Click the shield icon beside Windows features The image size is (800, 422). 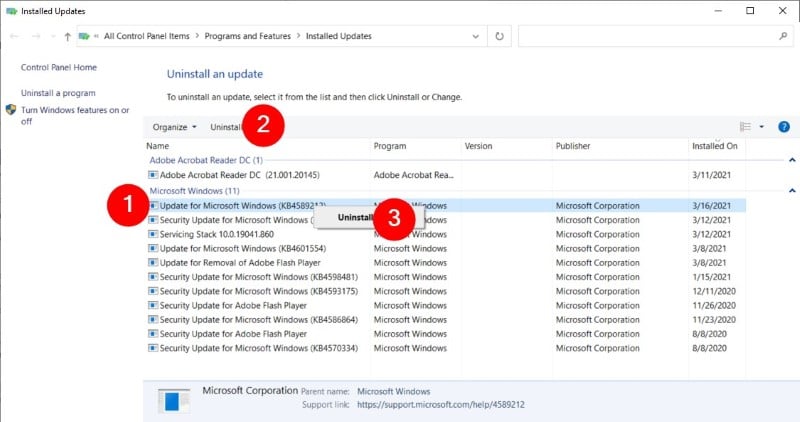(11, 110)
